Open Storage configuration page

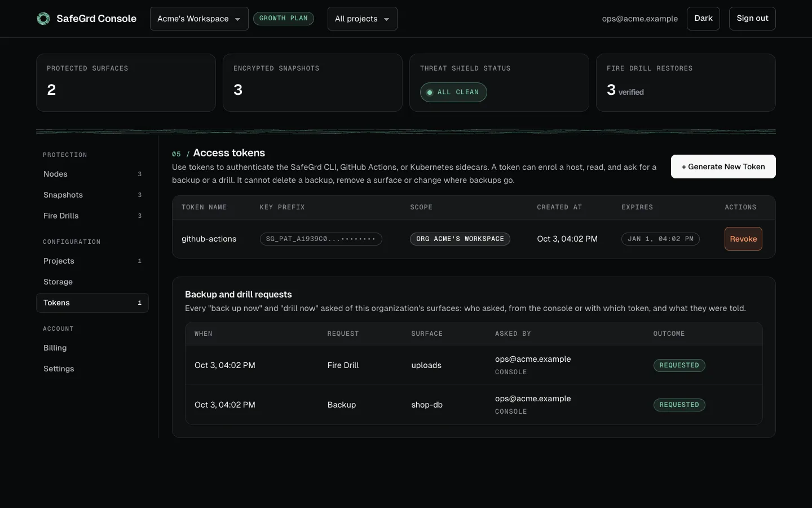click(92, 282)
